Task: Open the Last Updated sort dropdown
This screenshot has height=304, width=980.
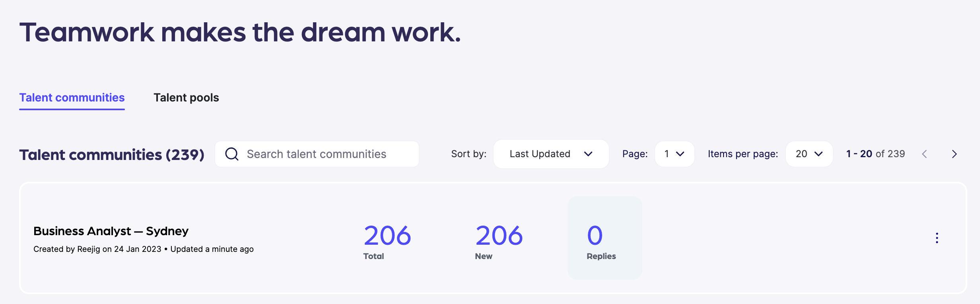Action: click(x=550, y=154)
